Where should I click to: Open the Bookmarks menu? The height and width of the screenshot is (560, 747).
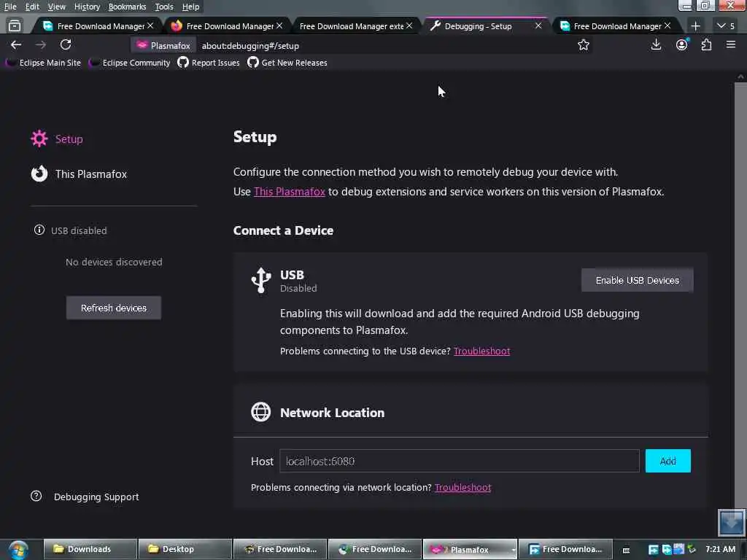point(127,7)
